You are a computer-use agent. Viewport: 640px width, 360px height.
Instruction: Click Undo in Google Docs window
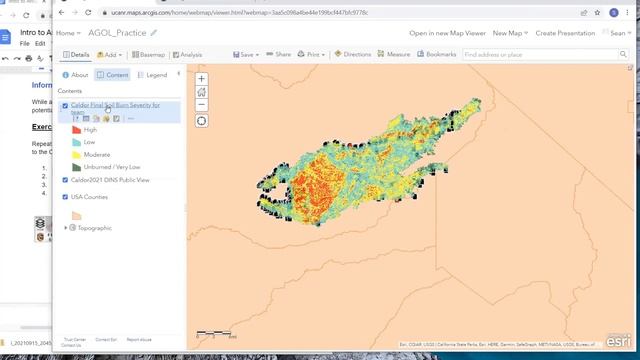tap(5, 59)
